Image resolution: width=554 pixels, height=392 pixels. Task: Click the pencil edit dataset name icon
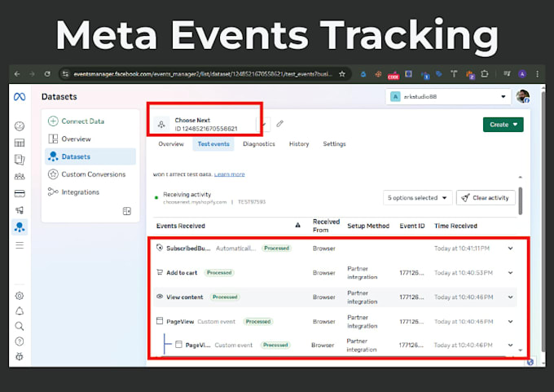pos(279,123)
